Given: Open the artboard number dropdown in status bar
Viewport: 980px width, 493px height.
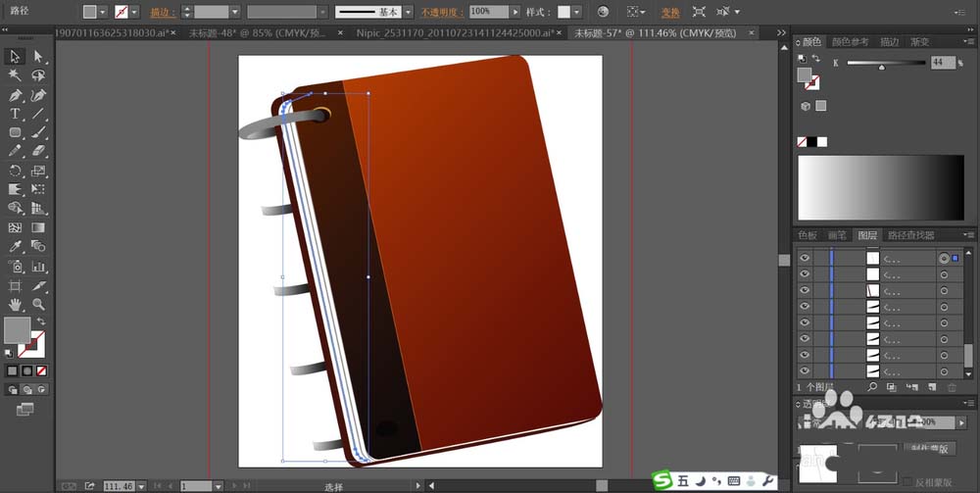Looking at the screenshot, I should point(219,486).
